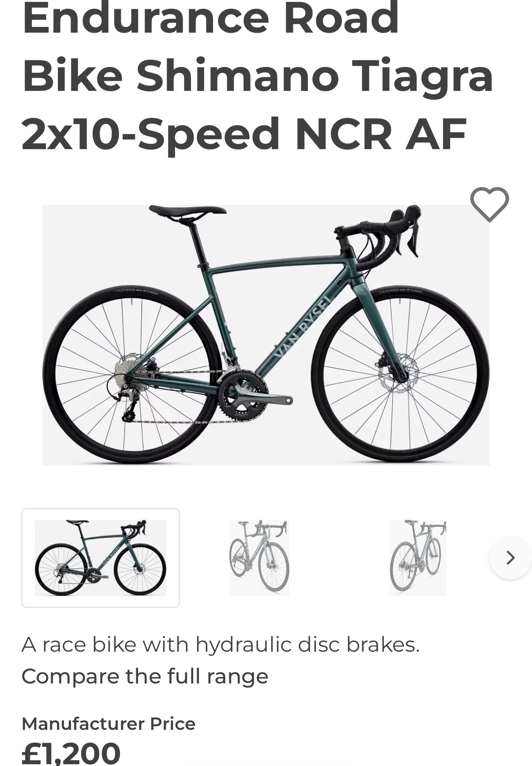The height and width of the screenshot is (766, 532).
Task: Select the rear-angle bike thumbnail
Action: (418, 558)
